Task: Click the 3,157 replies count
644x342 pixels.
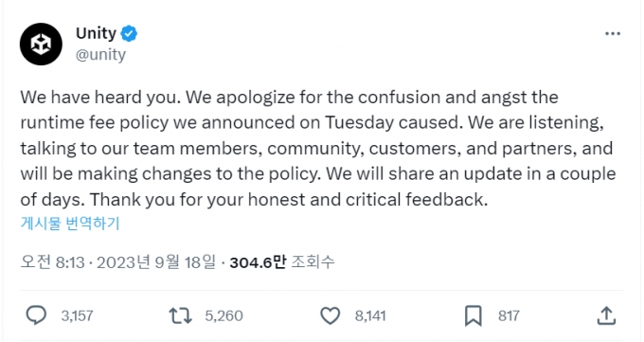Action: click(77, 315)
